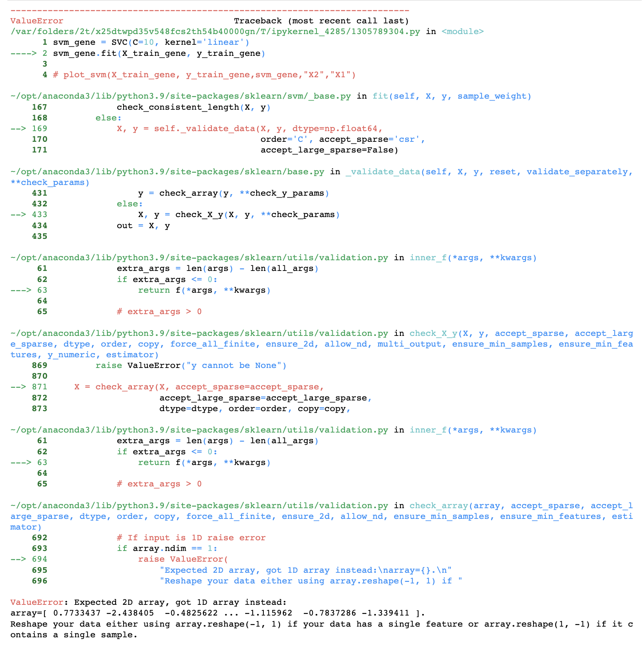This screenshot has height=648, width=644.
Task: Click the 'mator)' wrapped signature ending
Action: [x=26, y=527]
